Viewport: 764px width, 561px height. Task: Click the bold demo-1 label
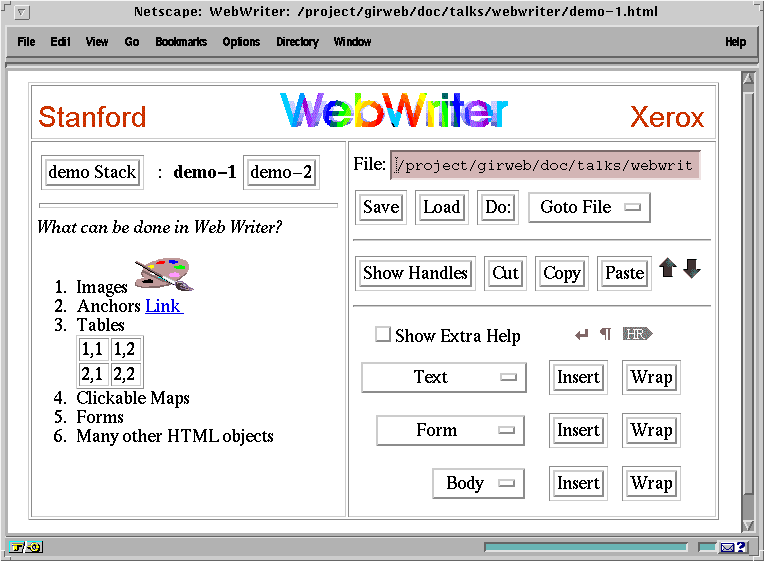tap(205, 172)
